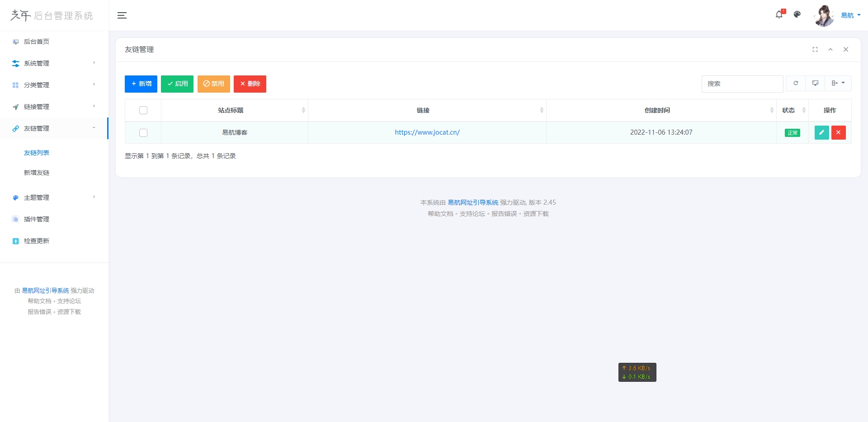Open 插件管理 from the sidebar
This screenshot has width=868, height=422.
click(37, 219)
